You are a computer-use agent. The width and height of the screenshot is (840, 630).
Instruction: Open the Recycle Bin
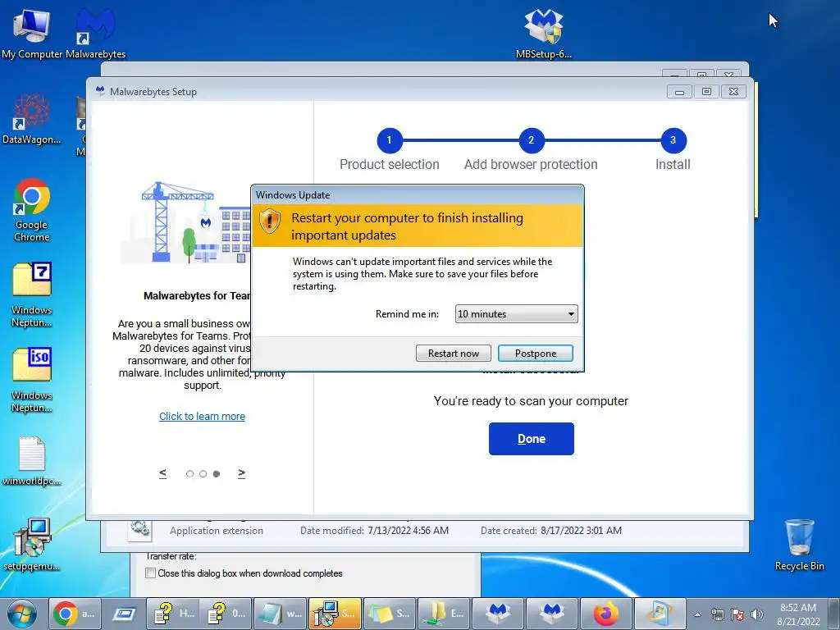coord(799,545)
